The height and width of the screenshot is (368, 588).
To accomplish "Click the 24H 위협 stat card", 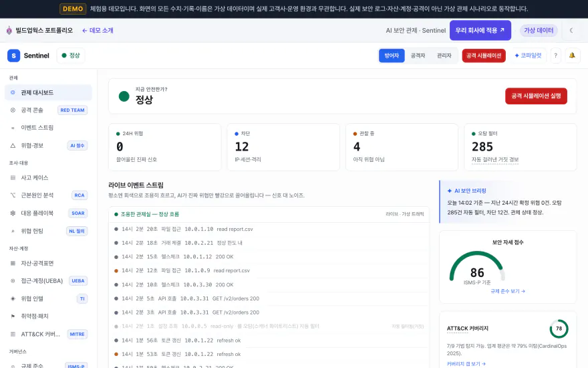I will [164, 147].
